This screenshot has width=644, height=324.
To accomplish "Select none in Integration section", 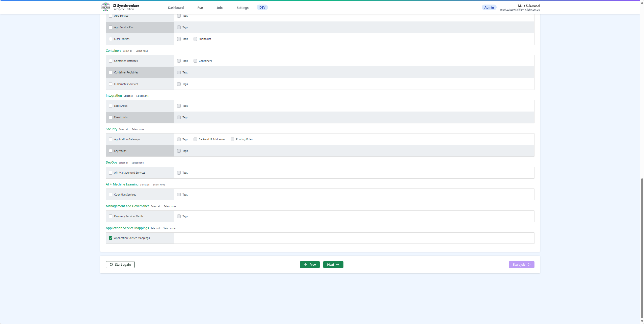I will click(142, 96).
